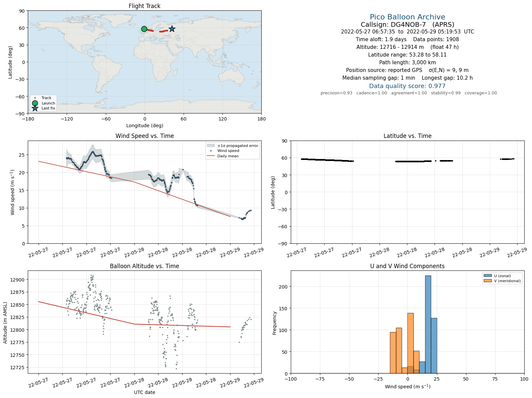This screenshot has height=398, width=532.
Task: Select the Time aloft: 1.9 days line
Action: pyautogui.click(x=407, y=39)
